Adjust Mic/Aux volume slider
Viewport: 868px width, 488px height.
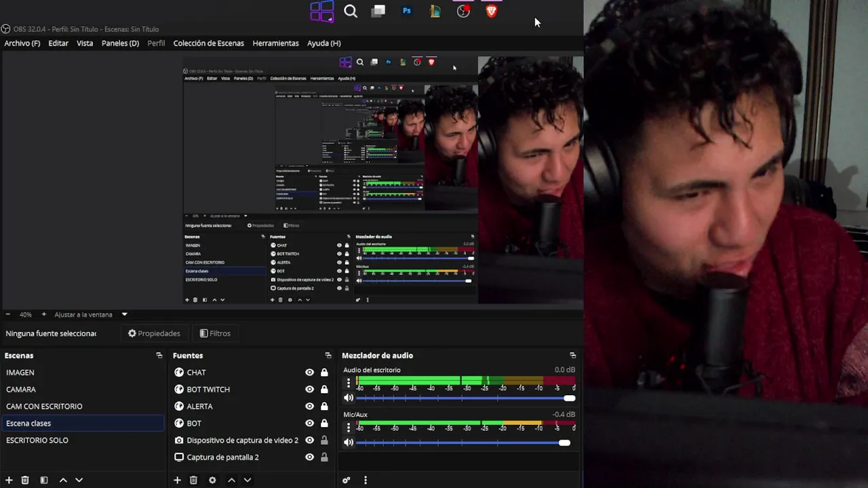[x=465, y=443]
